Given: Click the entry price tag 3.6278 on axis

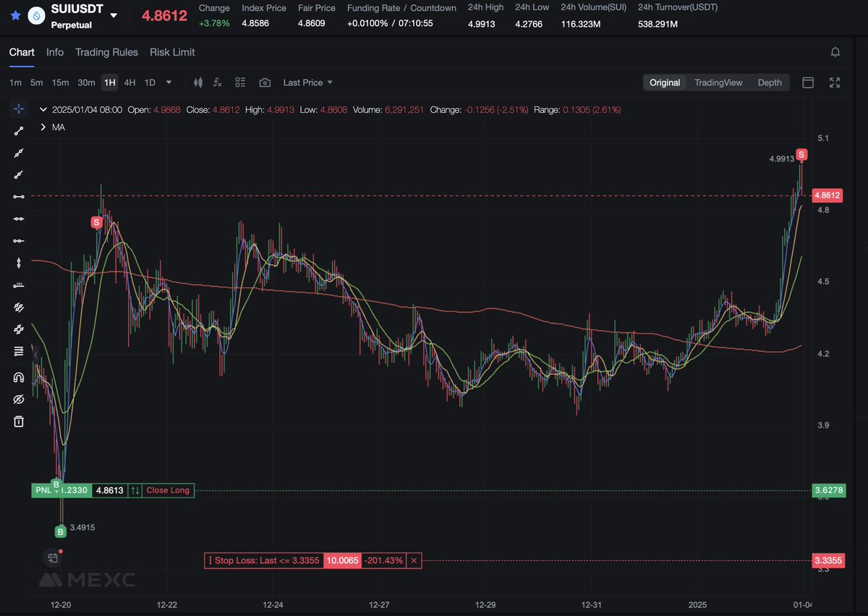Looking at the screenshot, I should point(829,491).
